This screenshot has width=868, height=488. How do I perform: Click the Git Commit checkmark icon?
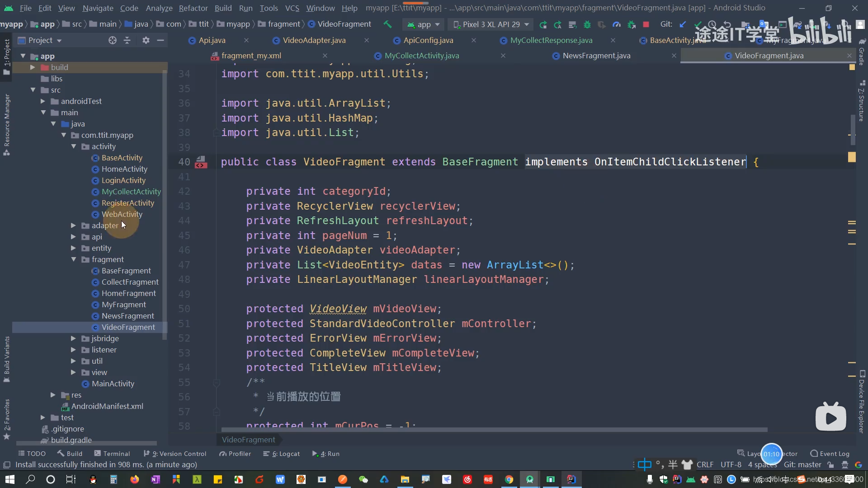tap(698, 24)
